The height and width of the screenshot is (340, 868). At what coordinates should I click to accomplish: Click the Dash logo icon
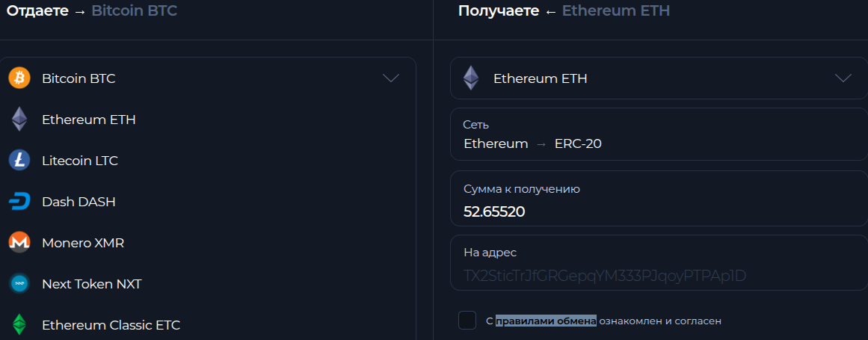tap(19, 202)
